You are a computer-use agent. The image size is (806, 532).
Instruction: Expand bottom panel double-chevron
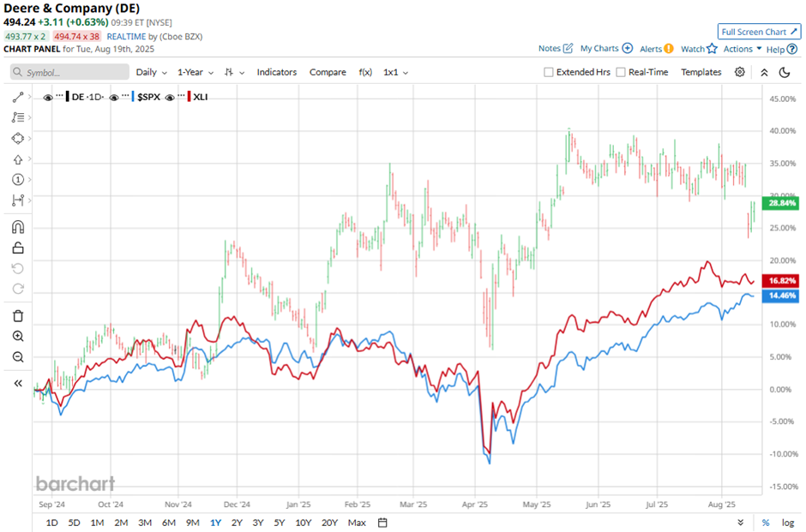(x=740, y=523)
